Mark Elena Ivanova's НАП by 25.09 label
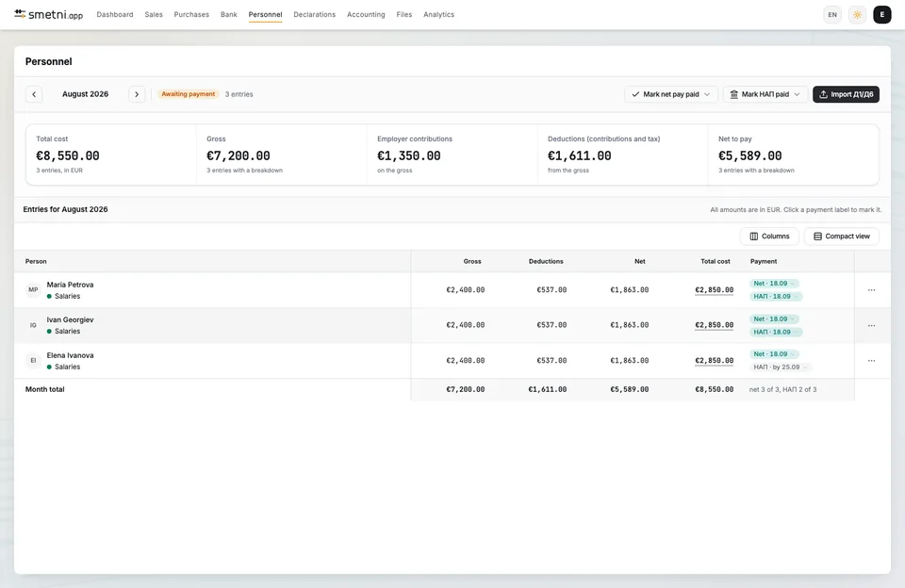This screenshot has width=905, height=588. coord(781,367)
